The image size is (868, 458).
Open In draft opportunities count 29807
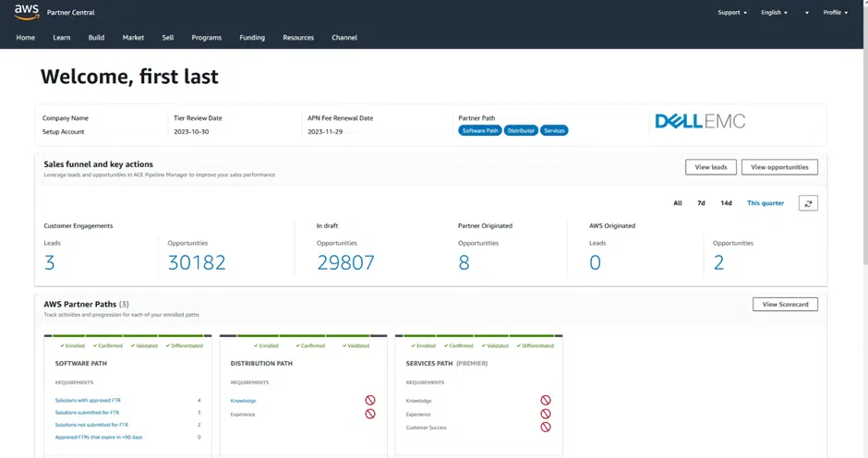coord(345,262)
